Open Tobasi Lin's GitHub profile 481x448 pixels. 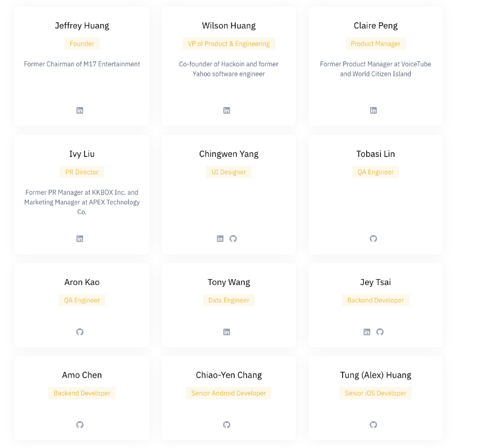(373, 238)
